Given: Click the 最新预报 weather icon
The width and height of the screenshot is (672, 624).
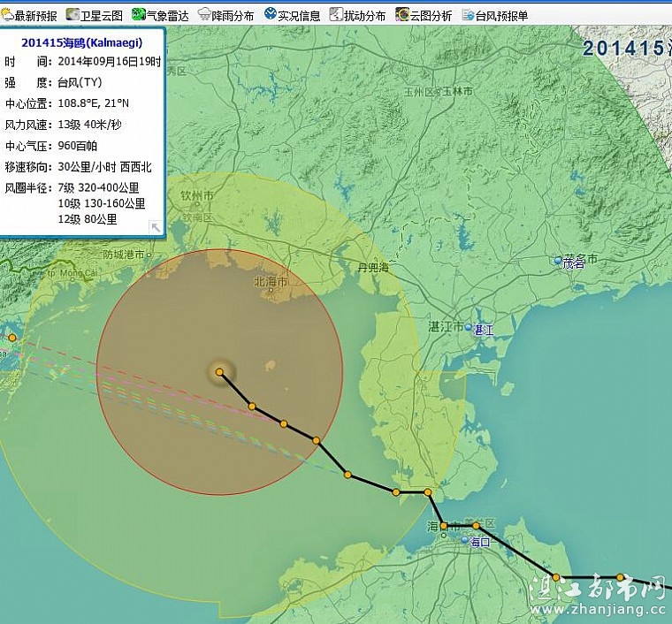Looking at the screenshot, I should [x=7, y=15].
